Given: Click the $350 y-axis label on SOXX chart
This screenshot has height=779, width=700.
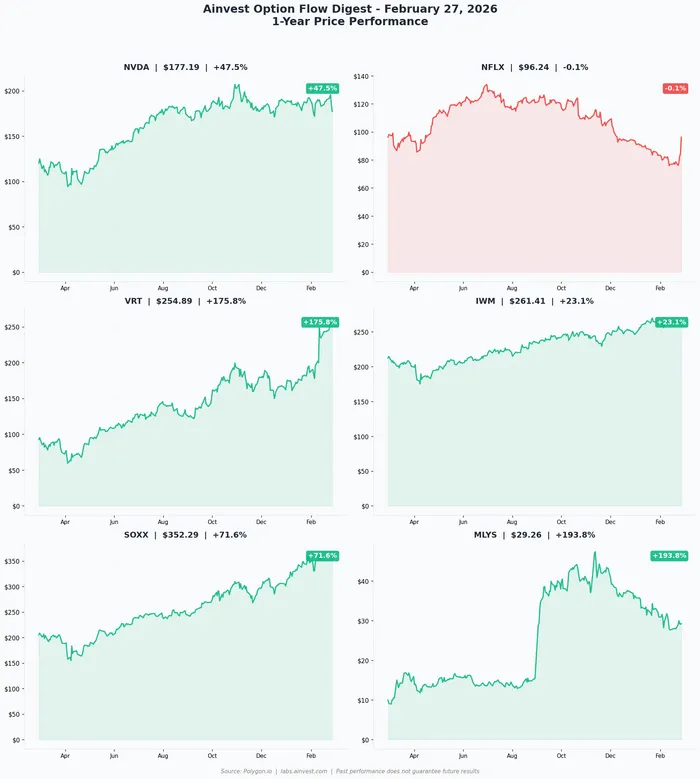Looking at the screenshot, I should tap(12, 562).
